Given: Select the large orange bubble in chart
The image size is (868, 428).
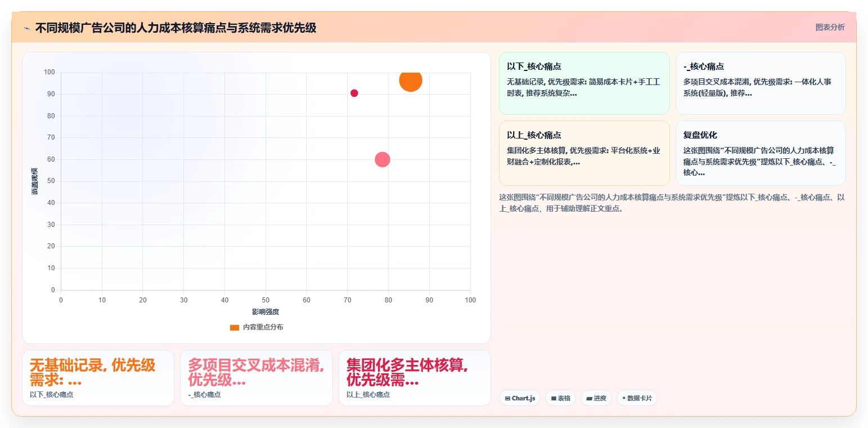Looking at the screenshot, I should pyautogui.click(x=411, y=81).
